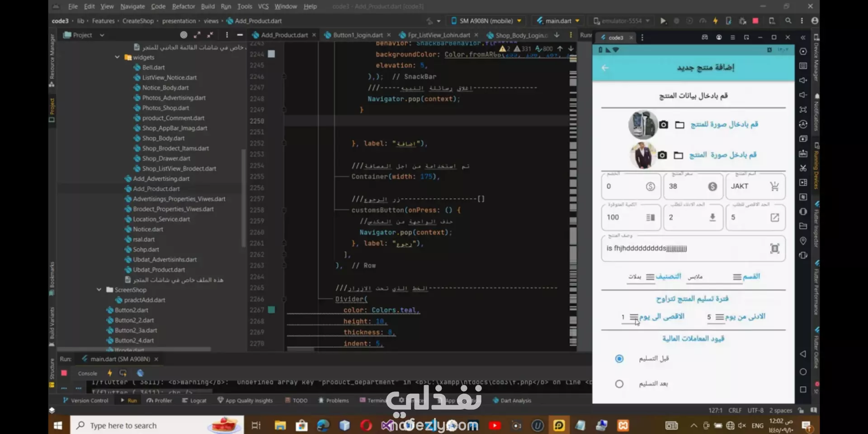Collapse all nodes in Project panel

[210, 35]
